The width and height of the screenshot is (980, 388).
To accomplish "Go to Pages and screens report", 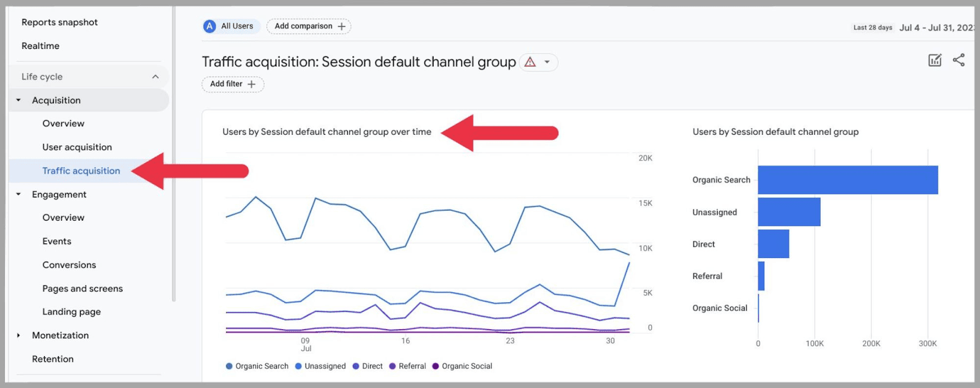I will click(83, 289).
